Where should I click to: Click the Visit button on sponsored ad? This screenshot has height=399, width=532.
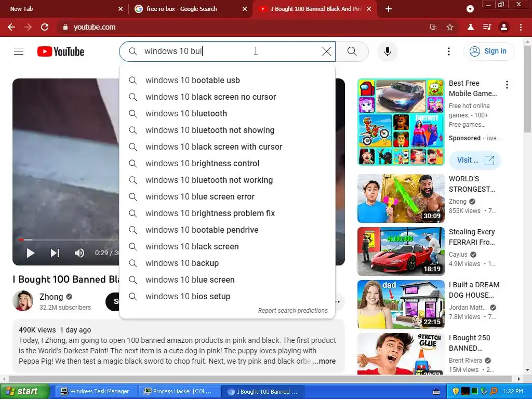click(x=475, y=160)
